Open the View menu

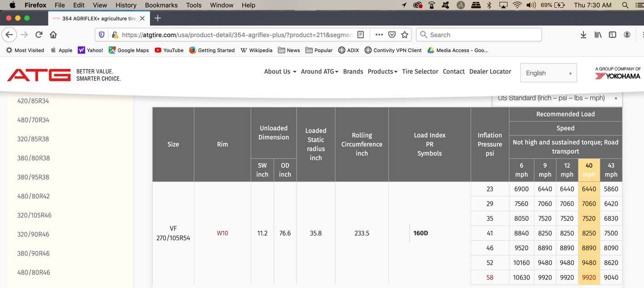[100, 5]
